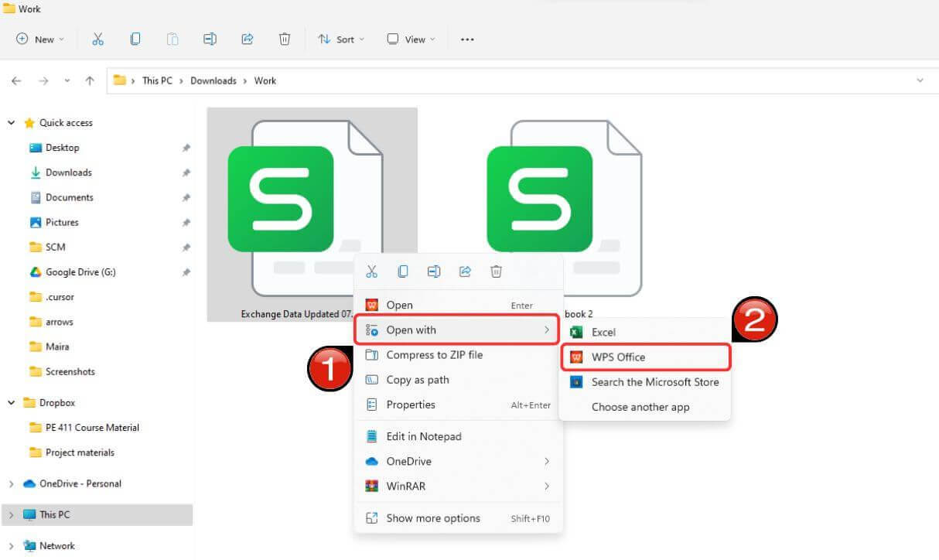Open the New dropdown menu
939x560 pixels.
tap(40, 39)
